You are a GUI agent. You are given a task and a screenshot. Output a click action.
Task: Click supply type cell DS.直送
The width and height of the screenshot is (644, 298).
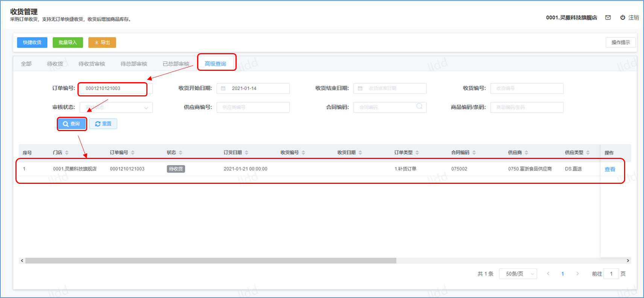click(x=573, y=169)
